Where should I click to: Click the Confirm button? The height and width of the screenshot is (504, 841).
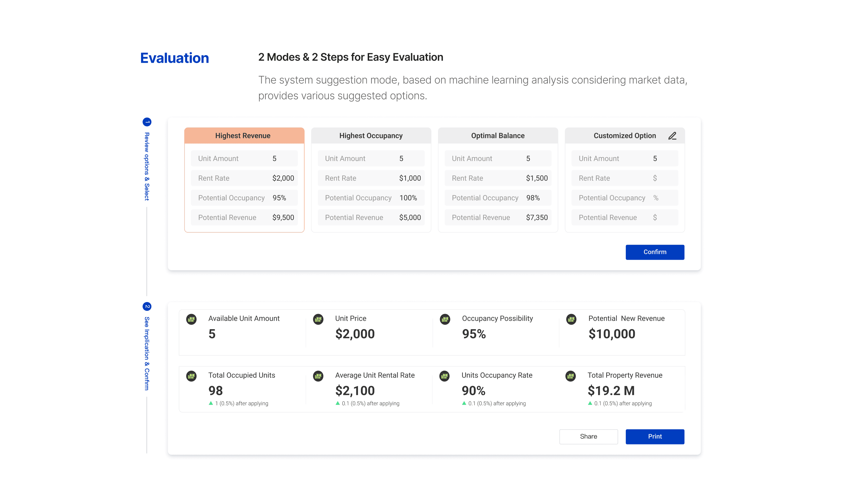654,252
